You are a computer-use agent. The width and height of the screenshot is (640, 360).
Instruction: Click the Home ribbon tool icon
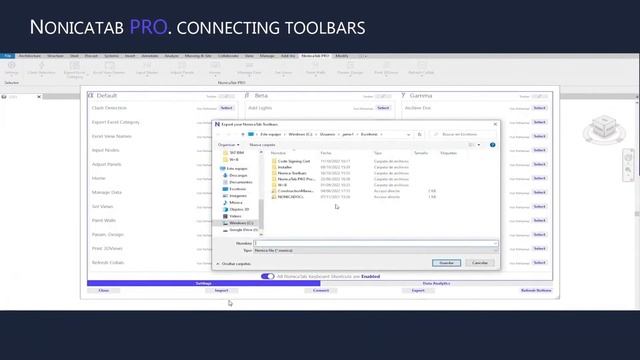215,68
